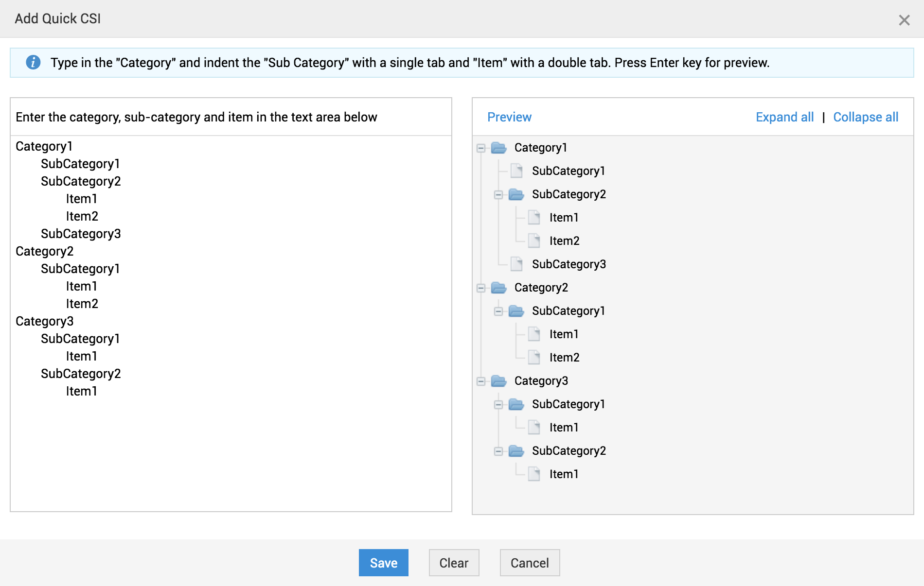924x586 pixels.
Task: Click the document icon beside Category1's SubCategory1
Action: pos(516,171)
